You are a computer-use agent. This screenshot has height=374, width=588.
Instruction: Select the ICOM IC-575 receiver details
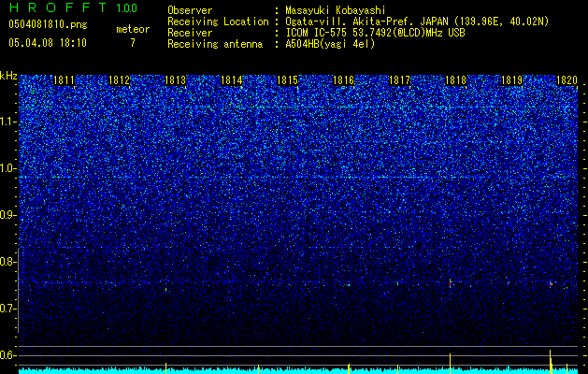[375, 33]
